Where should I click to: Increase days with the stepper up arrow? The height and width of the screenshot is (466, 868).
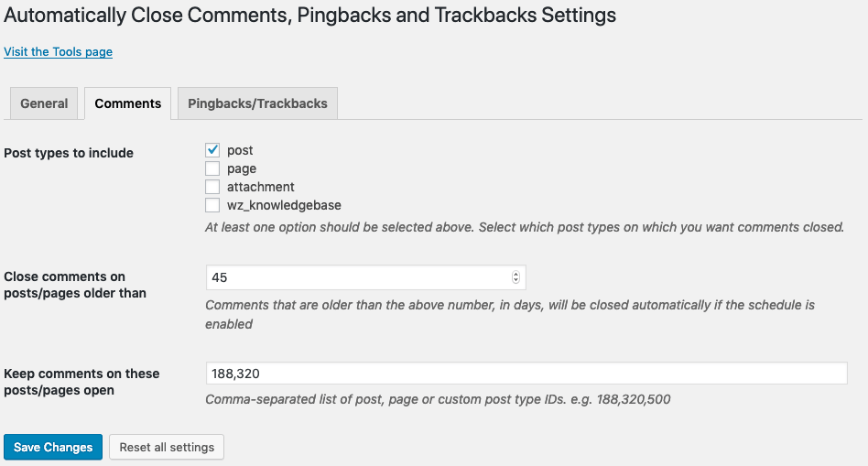[x=515, y=274]
